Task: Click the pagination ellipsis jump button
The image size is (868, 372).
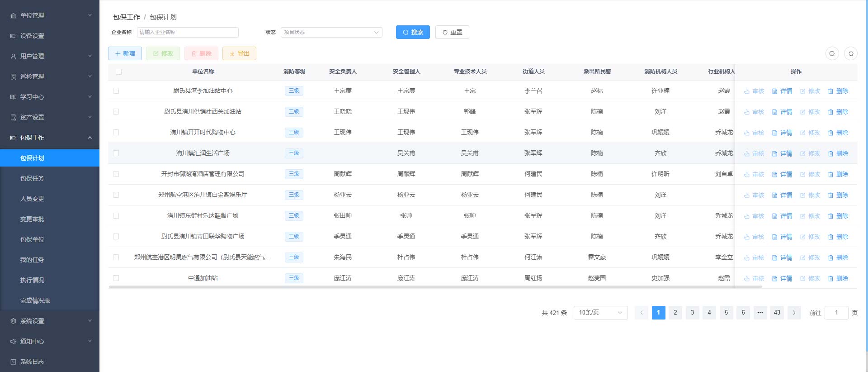Action: point(760,313)
